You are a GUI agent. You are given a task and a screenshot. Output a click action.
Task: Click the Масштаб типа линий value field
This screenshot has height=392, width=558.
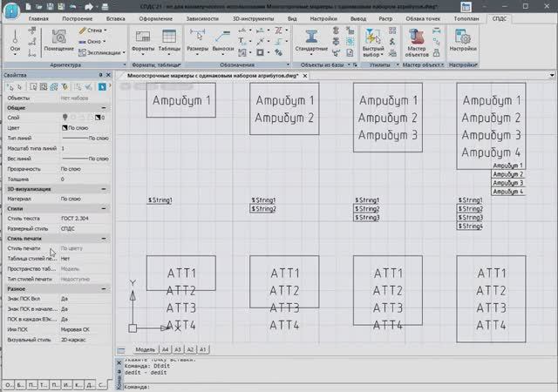click(x=85, y=148)
